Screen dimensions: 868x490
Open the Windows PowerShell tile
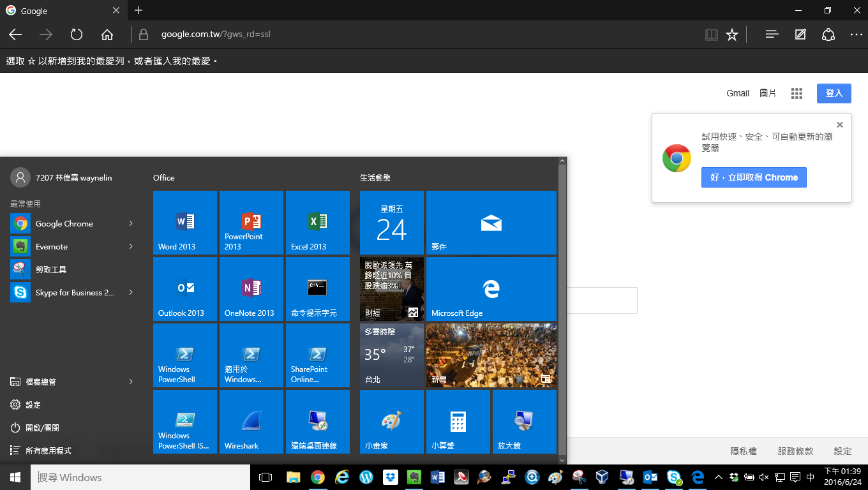point(185,355)
